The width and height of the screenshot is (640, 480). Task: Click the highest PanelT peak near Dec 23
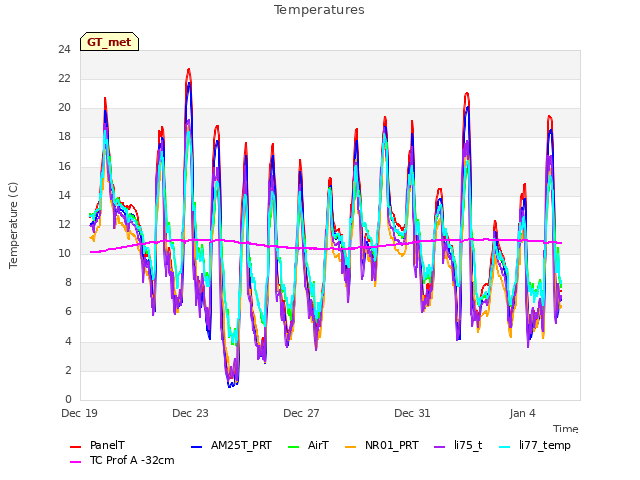189,69
